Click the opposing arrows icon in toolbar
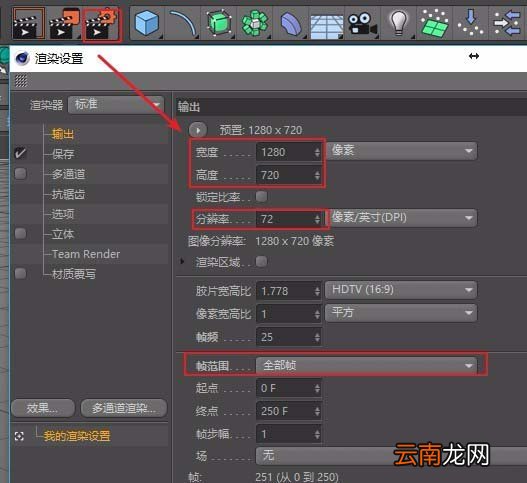Screen dimensions: 527x483 coord(507,23)
